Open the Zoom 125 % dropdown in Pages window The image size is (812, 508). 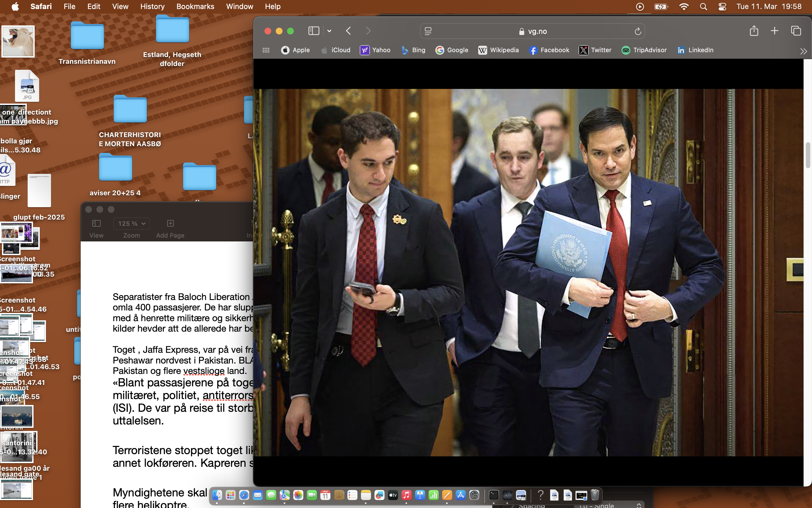(132, 224)
